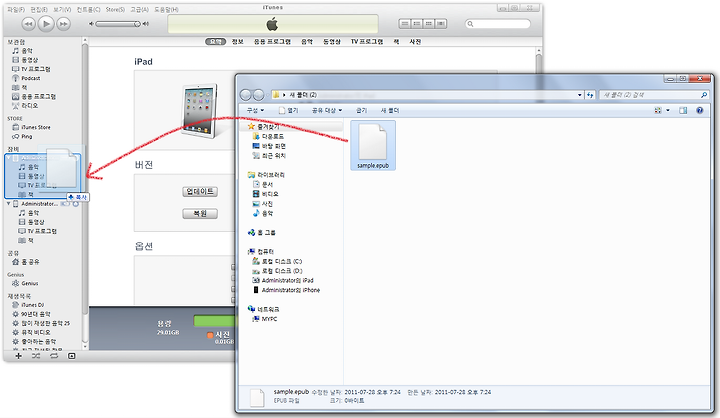This screenshot has width=720, height=418.
Task: Open the 고급(A) menu in iTunes
Action: point(139,9)
